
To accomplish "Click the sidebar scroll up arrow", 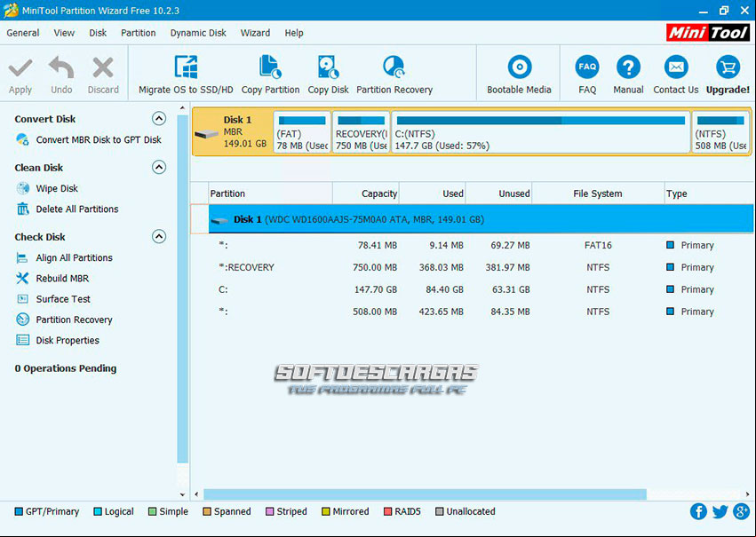I will 182,108.
